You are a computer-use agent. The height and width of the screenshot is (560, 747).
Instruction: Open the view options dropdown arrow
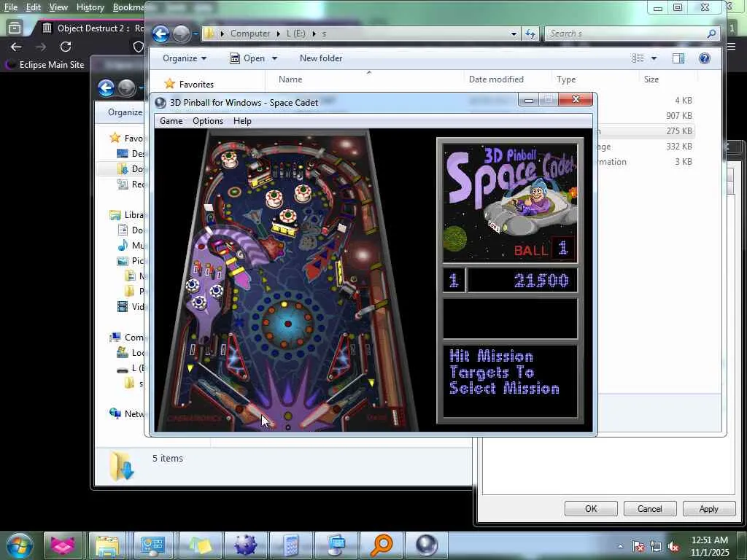tap(654, 58)
